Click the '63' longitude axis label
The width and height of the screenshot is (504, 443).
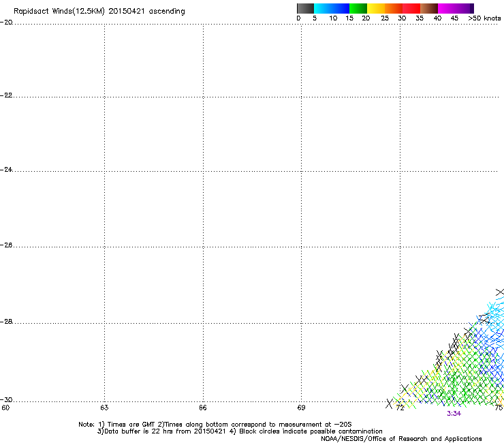tap(104, 408)
